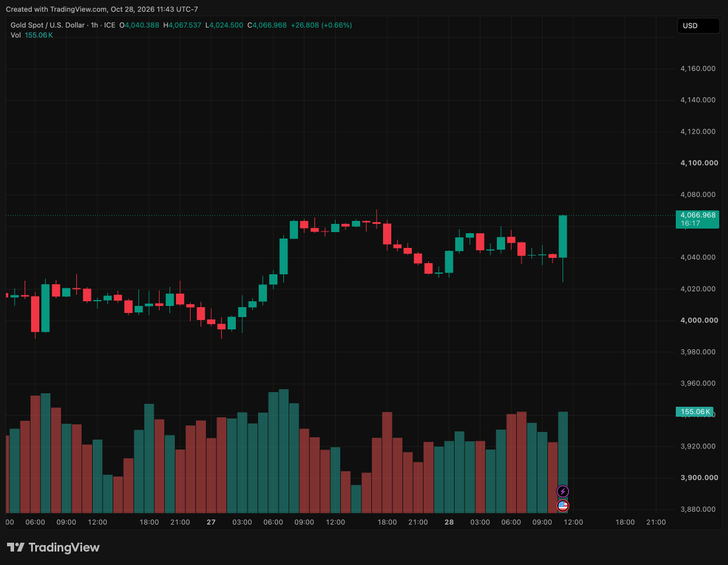Select the Gold Spot / U.S. Dollar title
The width and height of the screenshot is (728, 565).
point(47,25)
